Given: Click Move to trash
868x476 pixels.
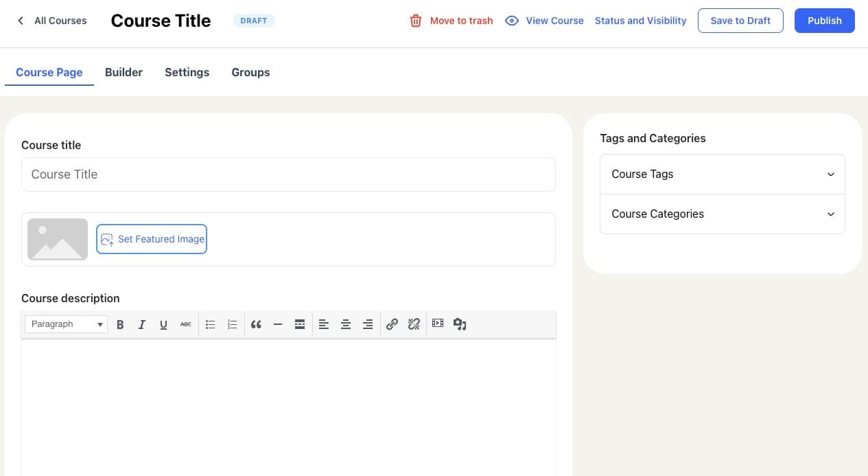Looking at the screenshot, I should [451, 21].
